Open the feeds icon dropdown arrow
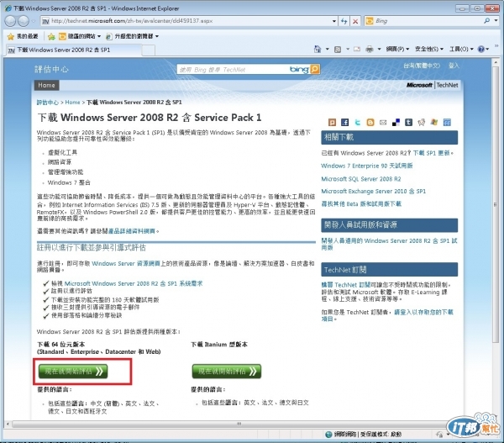Viewport: 504px width, 443px height. coord(348,50)
